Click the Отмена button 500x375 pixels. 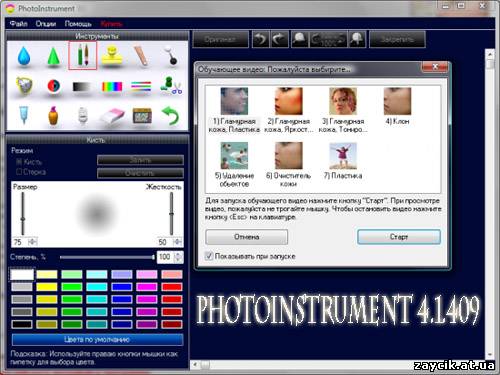tap(247, 237)
